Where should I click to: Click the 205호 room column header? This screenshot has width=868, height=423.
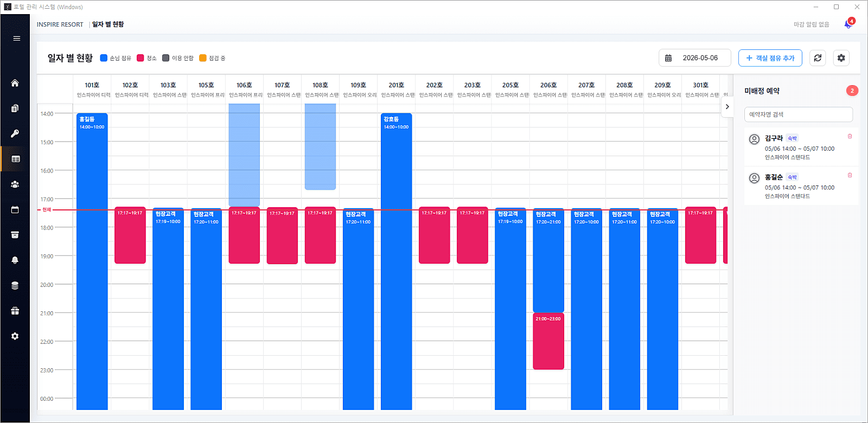pyautogui.click(x=510, y=89)
